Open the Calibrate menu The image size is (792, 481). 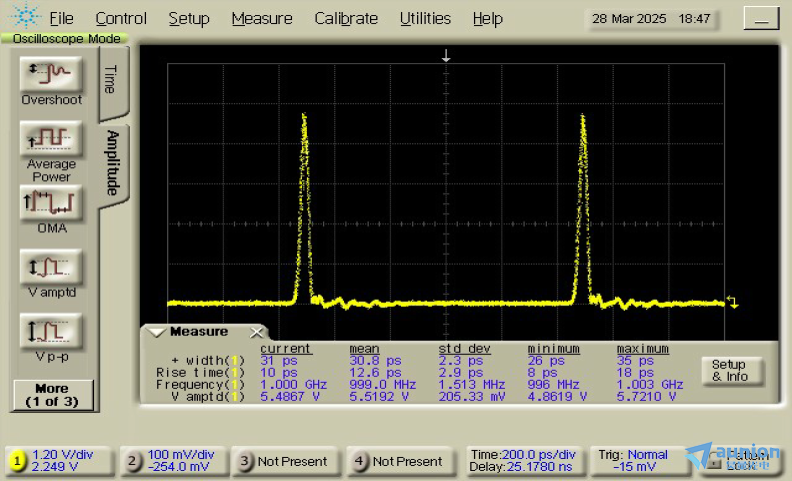tap(346, 18)
